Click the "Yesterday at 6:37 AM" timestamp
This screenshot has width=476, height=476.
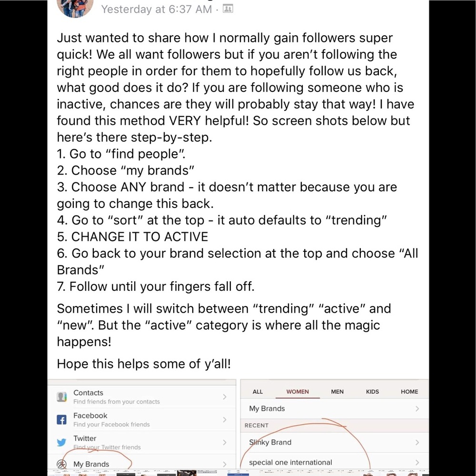157,9
